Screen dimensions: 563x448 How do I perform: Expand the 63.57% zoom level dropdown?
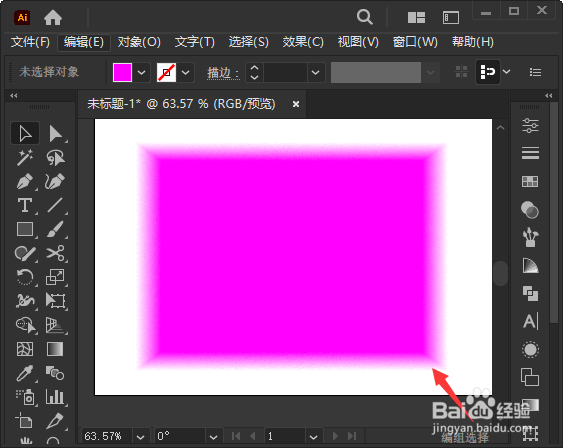point(140,437)
